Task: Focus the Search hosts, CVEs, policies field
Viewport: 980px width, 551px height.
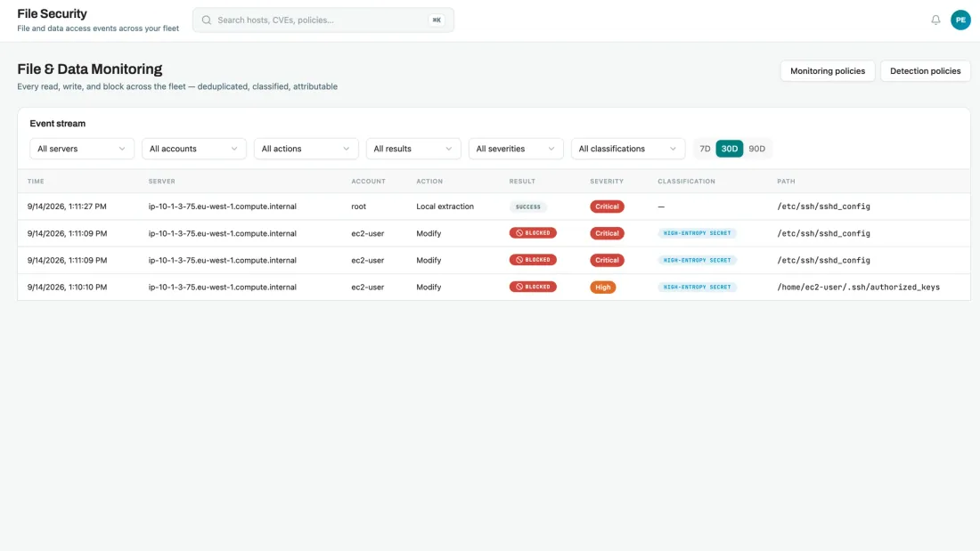Action: 323,20
